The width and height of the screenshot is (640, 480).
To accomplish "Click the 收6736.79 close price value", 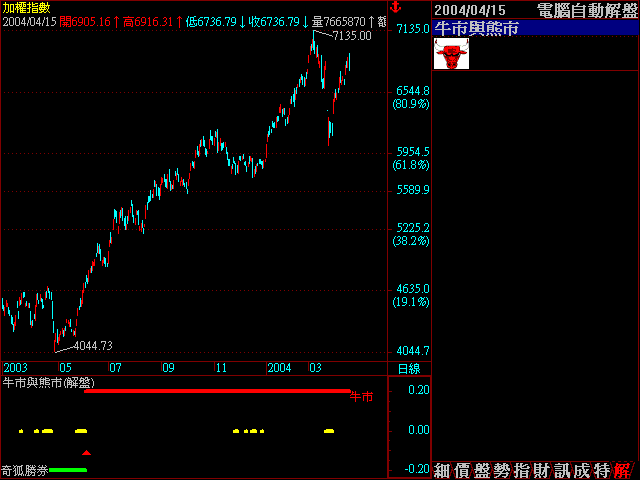I will click(274, 22).
